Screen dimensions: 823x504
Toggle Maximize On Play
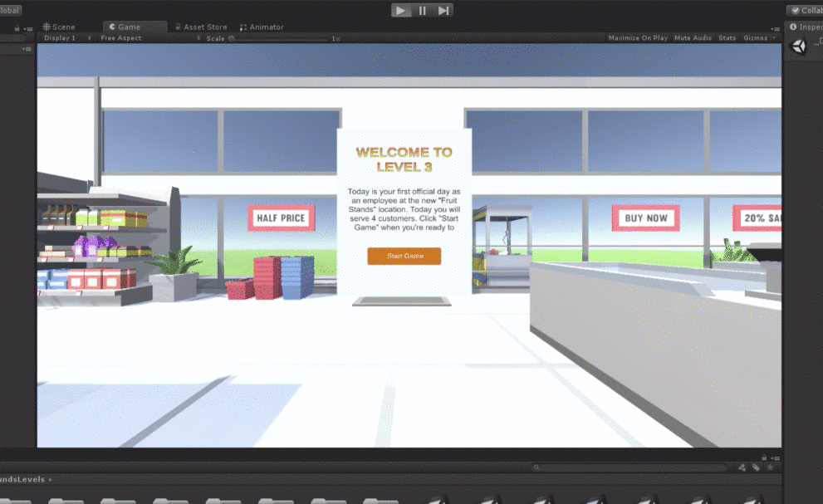[637, 38]
